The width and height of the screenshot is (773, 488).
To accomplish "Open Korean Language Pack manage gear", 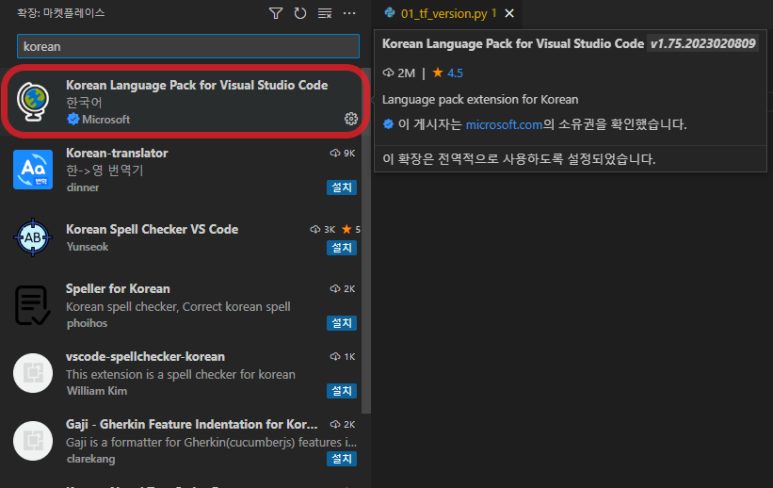I will [351, 119].
